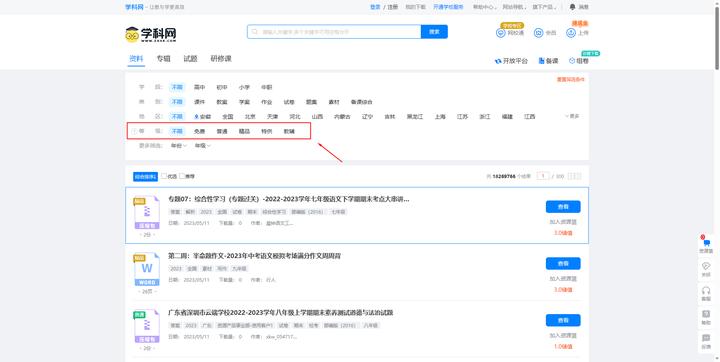Image resolution: width=720 pixels, height=362 pixels.
Task: Select the 综合排序 sort tab
Action: [x=145, y=176]
